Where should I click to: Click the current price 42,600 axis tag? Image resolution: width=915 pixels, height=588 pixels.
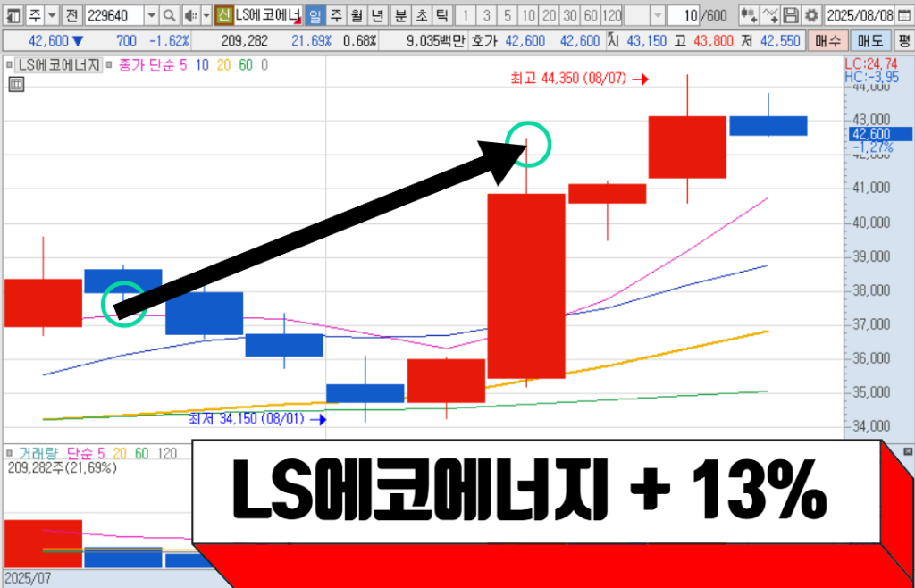pyautogui.click(x=880, y=134)
